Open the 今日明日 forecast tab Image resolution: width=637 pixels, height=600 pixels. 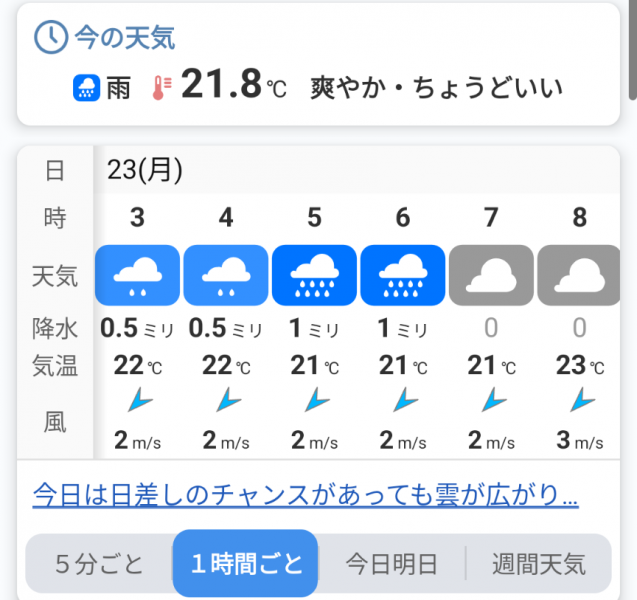click(392, 564)
